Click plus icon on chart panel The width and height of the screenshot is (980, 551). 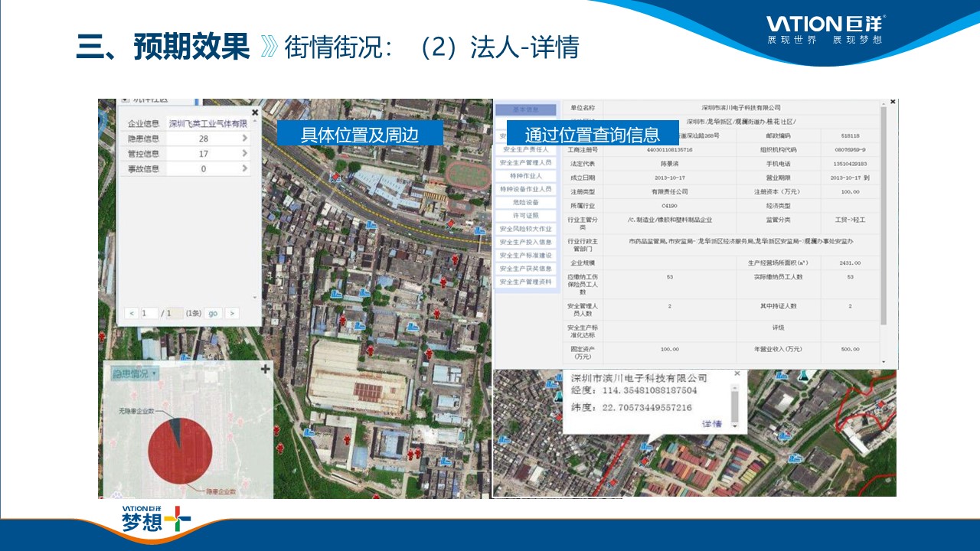click(266, 370)
